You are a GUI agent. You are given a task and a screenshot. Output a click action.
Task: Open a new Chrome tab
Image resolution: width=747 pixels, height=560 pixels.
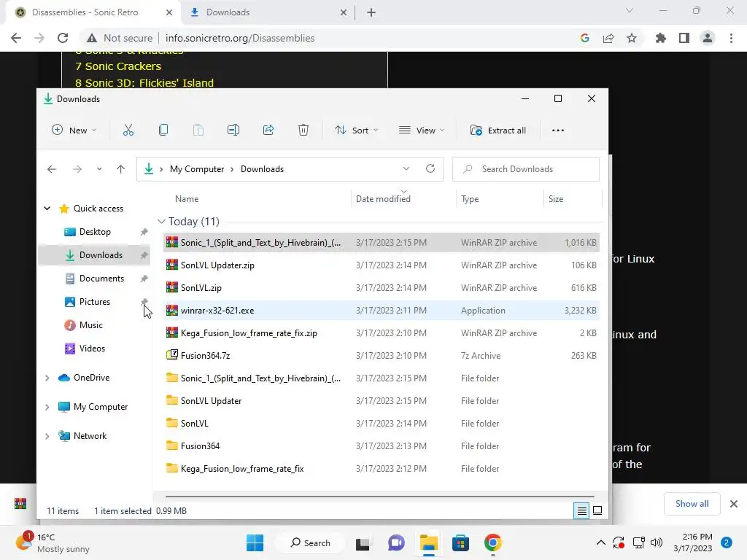pos(371,12)
